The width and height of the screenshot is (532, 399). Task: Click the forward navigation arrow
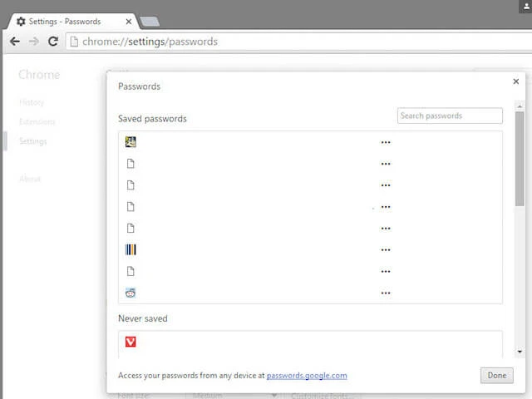[34, 42]
